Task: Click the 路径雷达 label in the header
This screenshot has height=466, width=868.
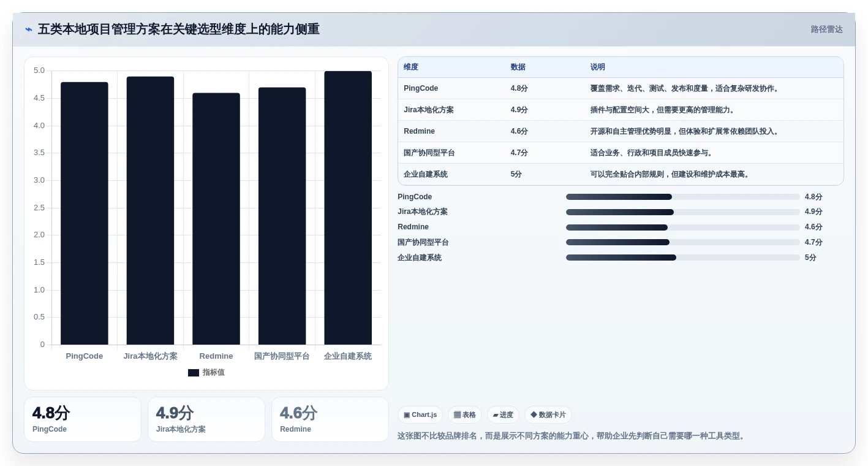Action: point(826,29)
